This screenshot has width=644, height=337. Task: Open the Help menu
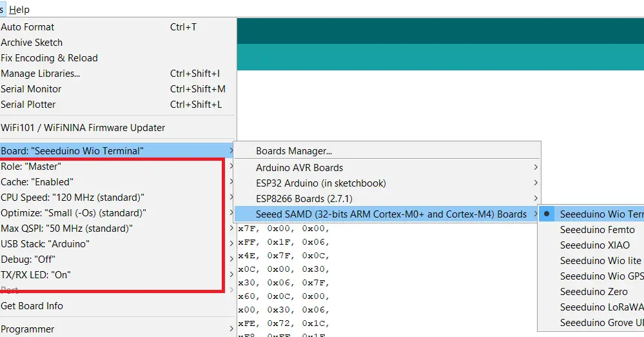point(19,9)
